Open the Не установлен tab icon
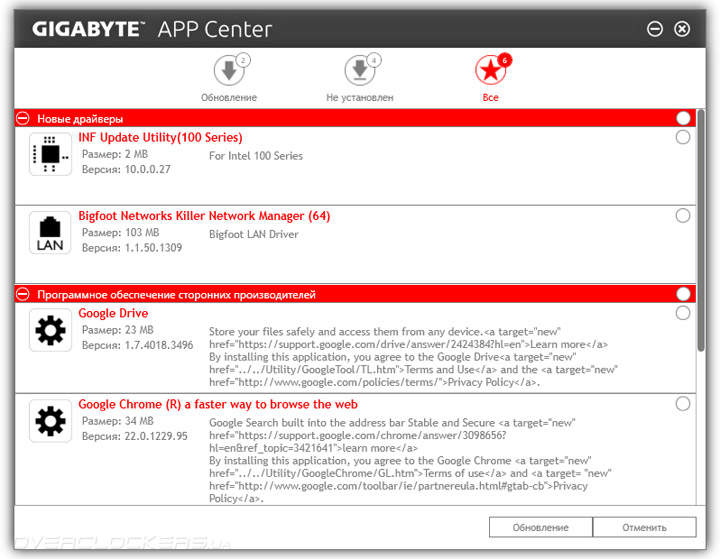This screenshot has width=720, height=559. pos(360,71)
